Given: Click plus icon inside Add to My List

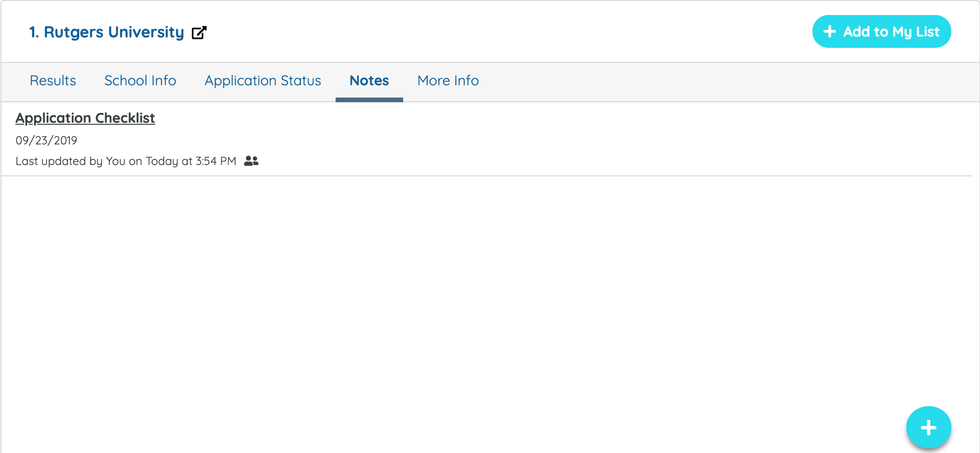Looking at the screenshot, I should pos(829,31).
